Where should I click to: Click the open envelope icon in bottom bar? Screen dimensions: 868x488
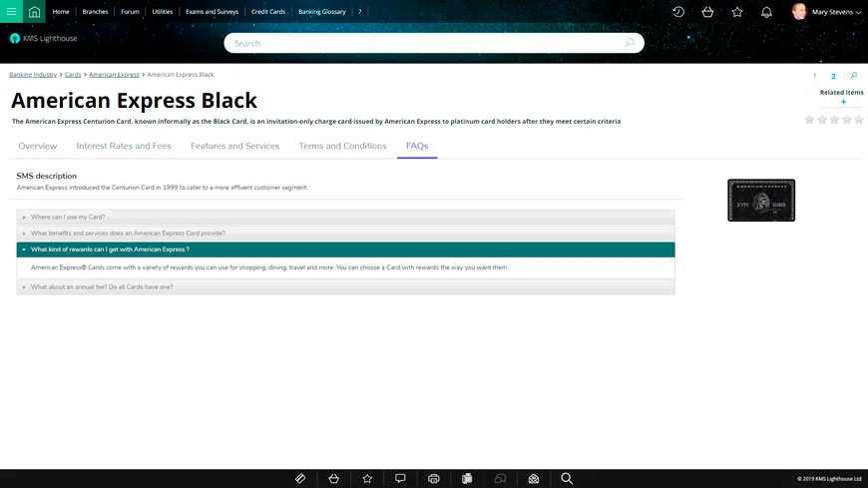(x=534, y=479)
